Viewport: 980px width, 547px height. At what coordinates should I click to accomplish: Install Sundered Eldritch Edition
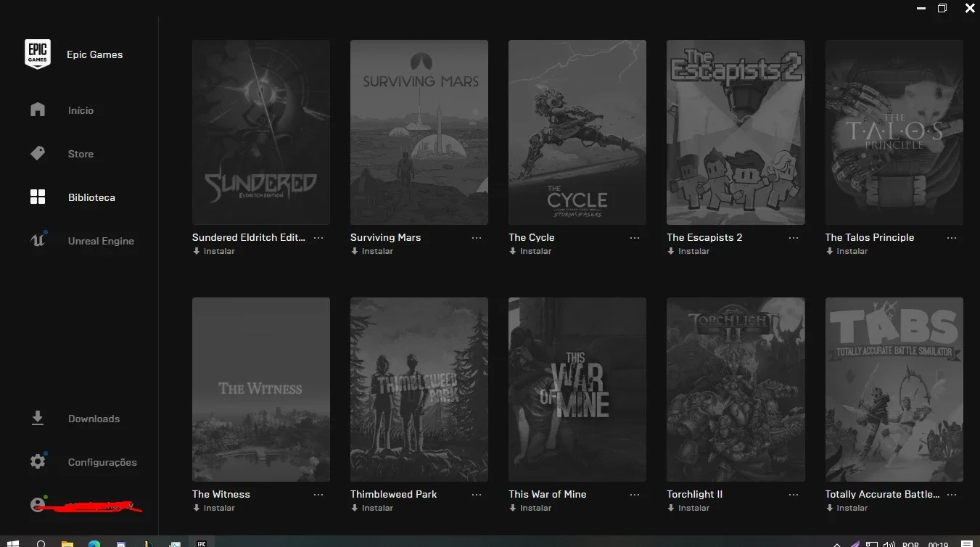pyautogui.click(x=214, y=251)
